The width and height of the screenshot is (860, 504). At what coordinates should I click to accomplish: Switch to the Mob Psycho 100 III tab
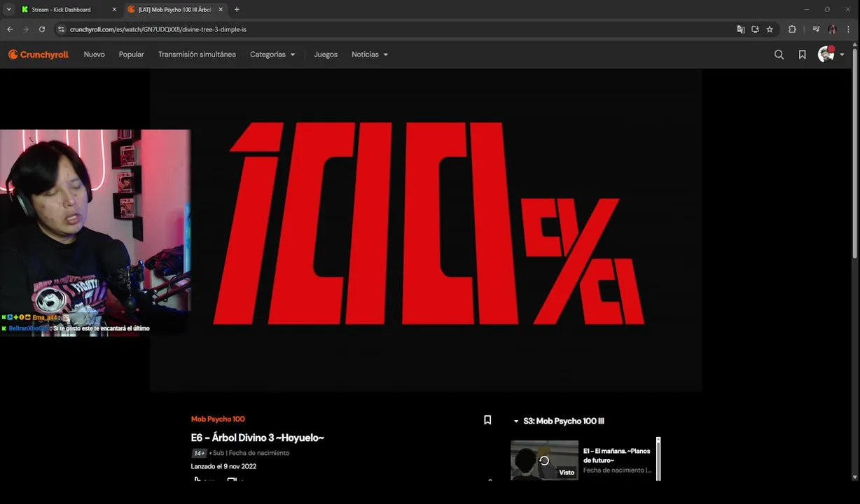pos(175,10)
